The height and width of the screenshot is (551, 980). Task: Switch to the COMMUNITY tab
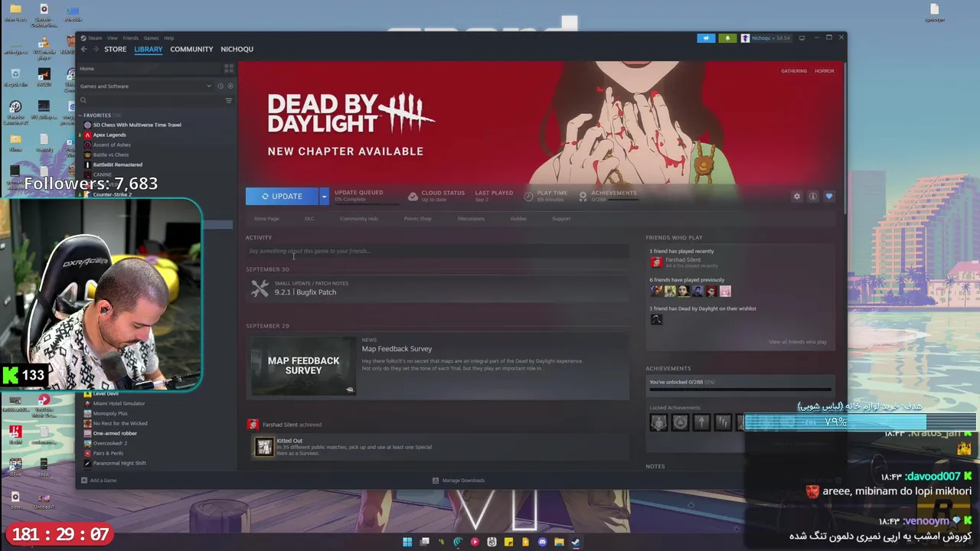coord(191,49)
